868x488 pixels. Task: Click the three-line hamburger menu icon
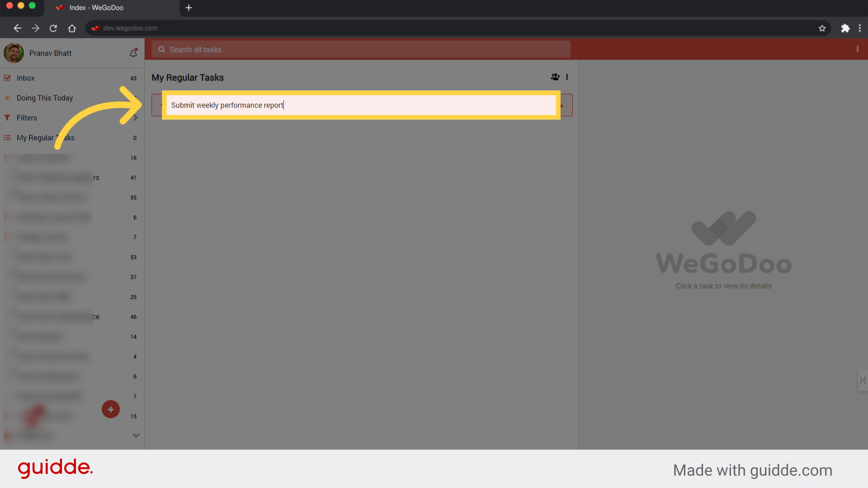pos(7,138)
